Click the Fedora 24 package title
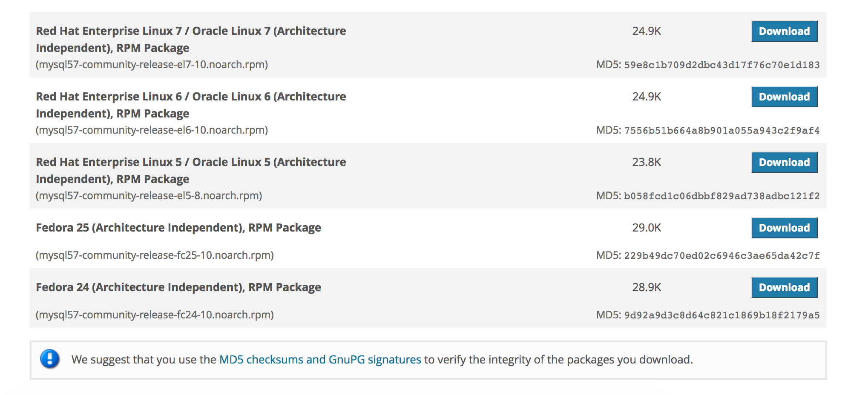Image resolution: width=868 pixels, height=395 pixels. (178, 287)
